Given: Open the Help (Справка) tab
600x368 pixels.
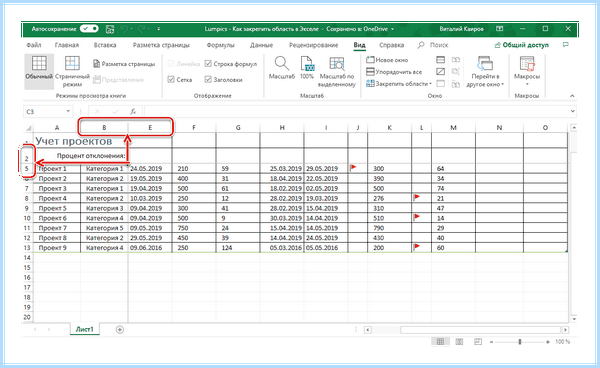Looking at the screenshot, I should [391, 45].
